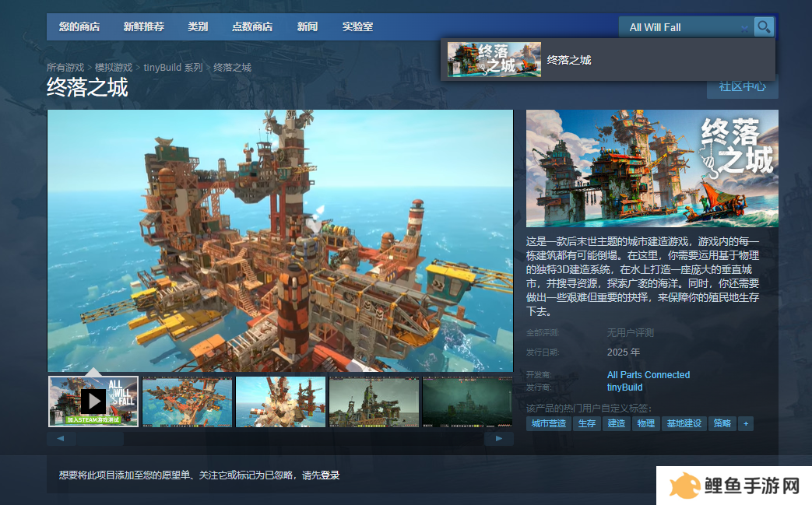Open the 新鲜推荐 menu

pyautogui.click(x=143, y=27)
